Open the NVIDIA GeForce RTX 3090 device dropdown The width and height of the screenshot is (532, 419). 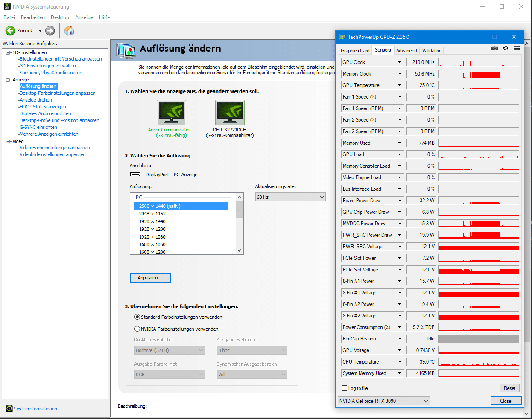pyautogui.click(x=384, y=401)
